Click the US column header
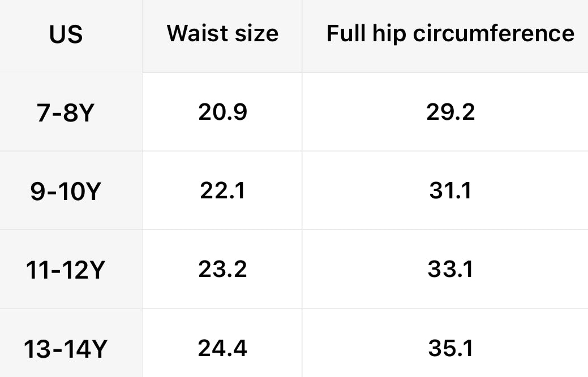The image size is (588, 377). 66,35
